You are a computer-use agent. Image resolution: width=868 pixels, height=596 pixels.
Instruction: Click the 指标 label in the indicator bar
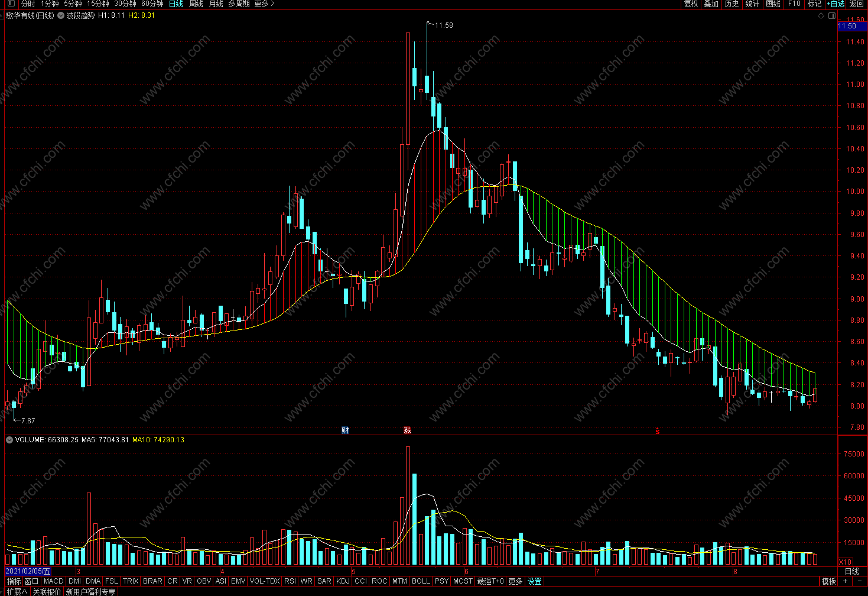(14, 581)
